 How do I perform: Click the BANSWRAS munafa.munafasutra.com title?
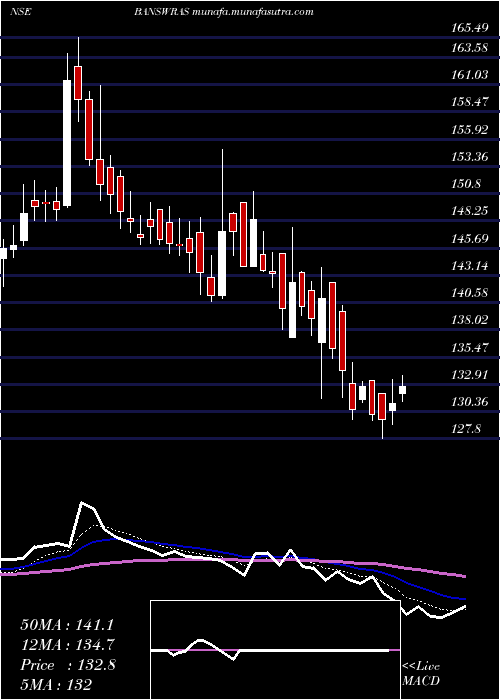pyautogui.click(x=224, y=12)
